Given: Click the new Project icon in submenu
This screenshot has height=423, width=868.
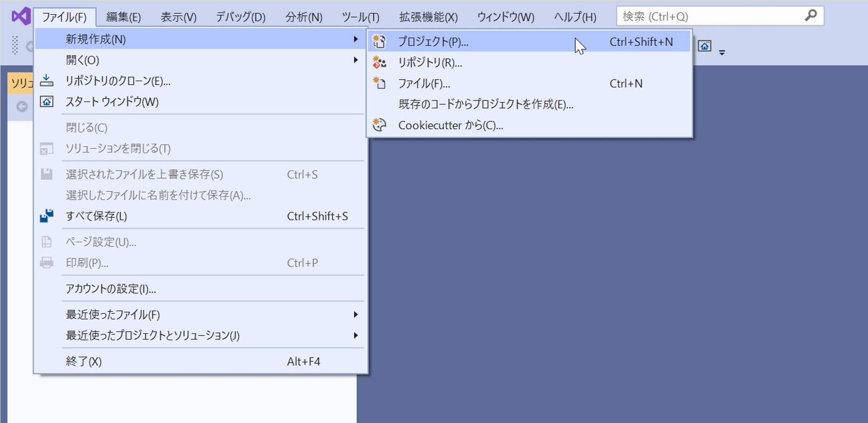Looking at the screenshot, I should click(379, 42).
